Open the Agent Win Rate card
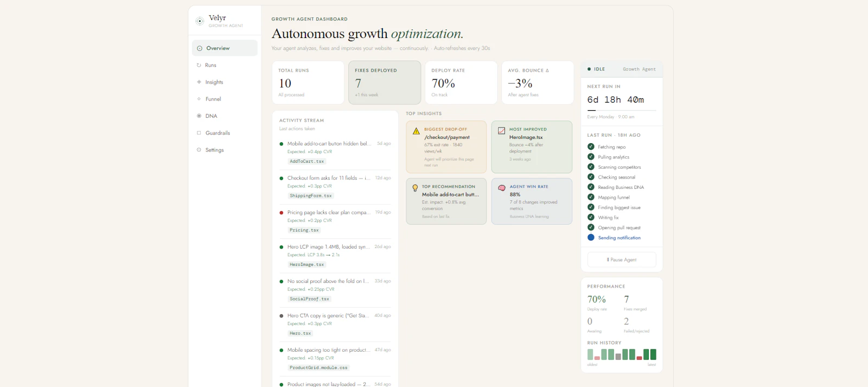 pos(532,201)
